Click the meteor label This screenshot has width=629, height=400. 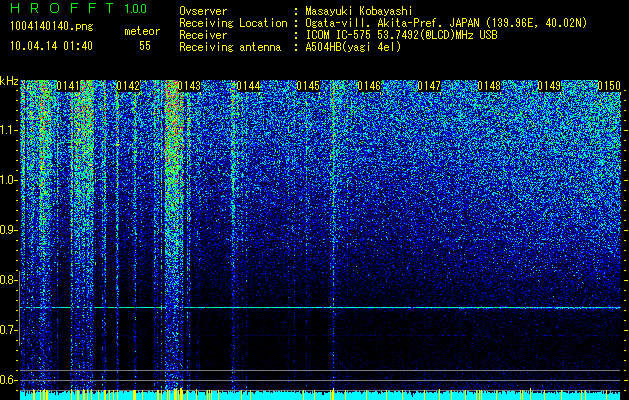tap(142, 31)
